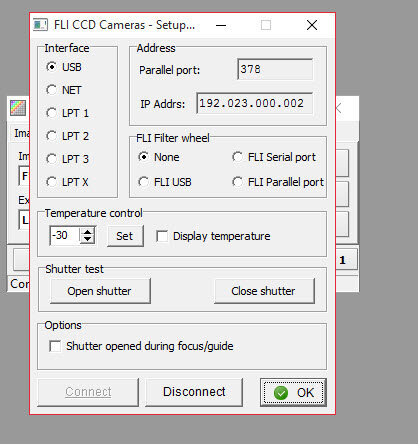Choose LPT 2 as interface
Viewport: 418px width, 444px height.
click(x=51, y=136)
